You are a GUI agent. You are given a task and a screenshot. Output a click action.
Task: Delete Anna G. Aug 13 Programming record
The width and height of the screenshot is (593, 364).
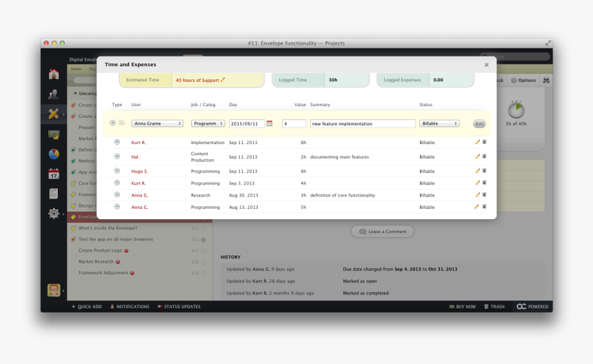[x=484, y=207]
